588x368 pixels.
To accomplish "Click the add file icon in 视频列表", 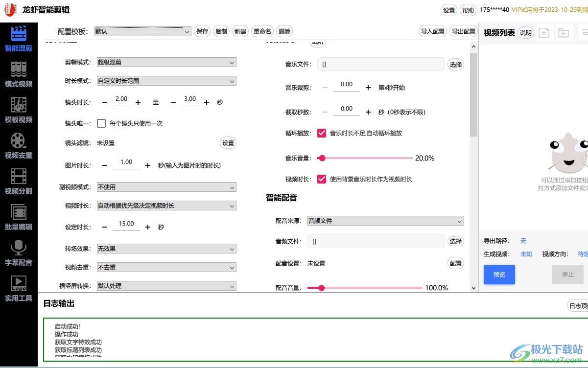I will [x=544, y=33].
